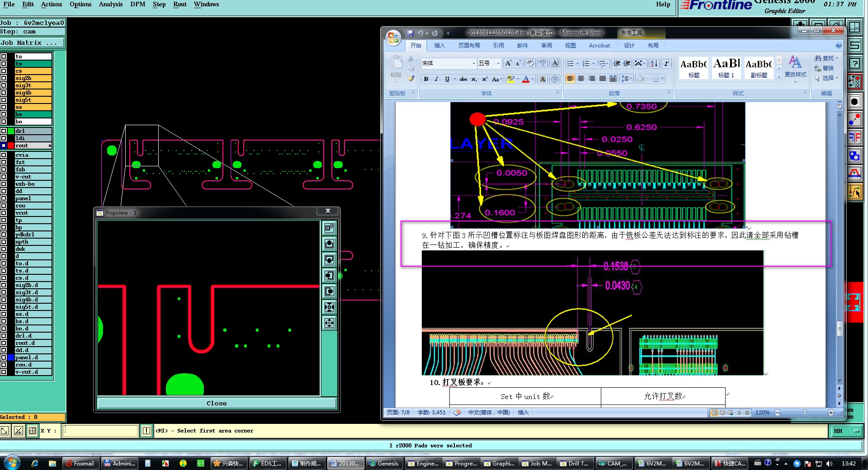Switch to the 页面布局 ribbon tab

469,46
